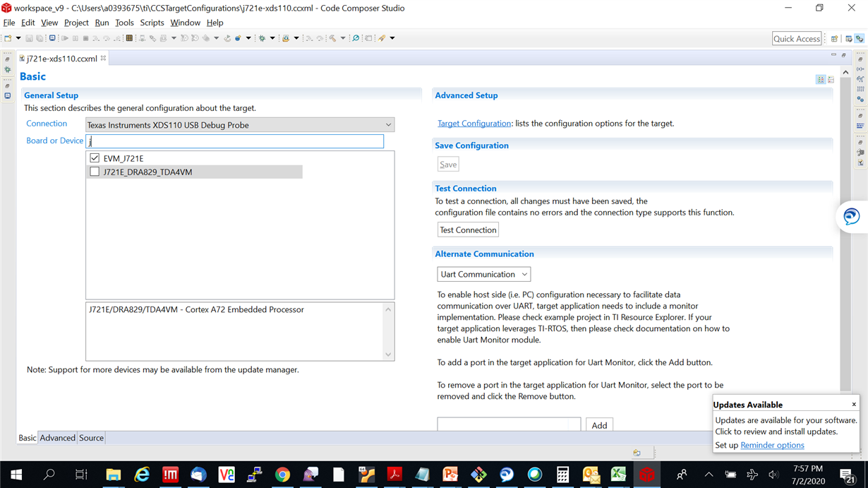868x488 pixels.
Task: Minimize the editor area icon
Action: tap(833, 54)
